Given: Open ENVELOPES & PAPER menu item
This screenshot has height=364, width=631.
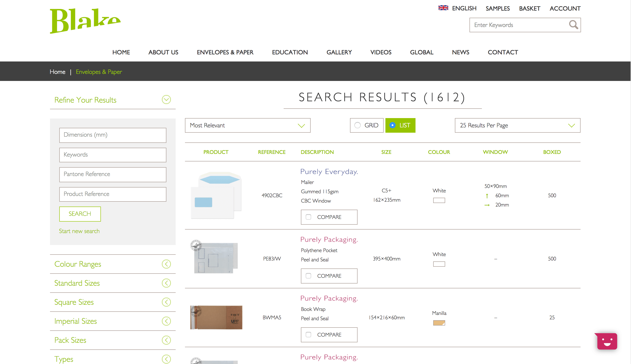Looking at the screenshot, I should (x=225, y=52).
